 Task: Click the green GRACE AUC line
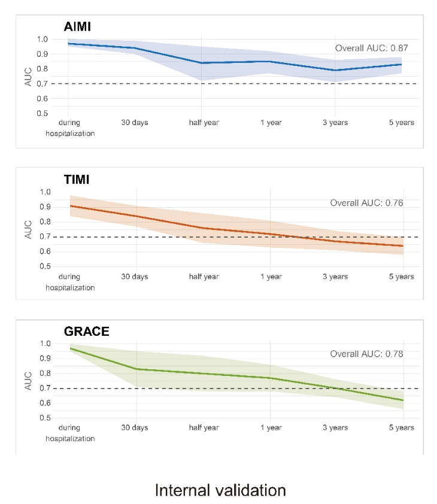pos(203,374)
